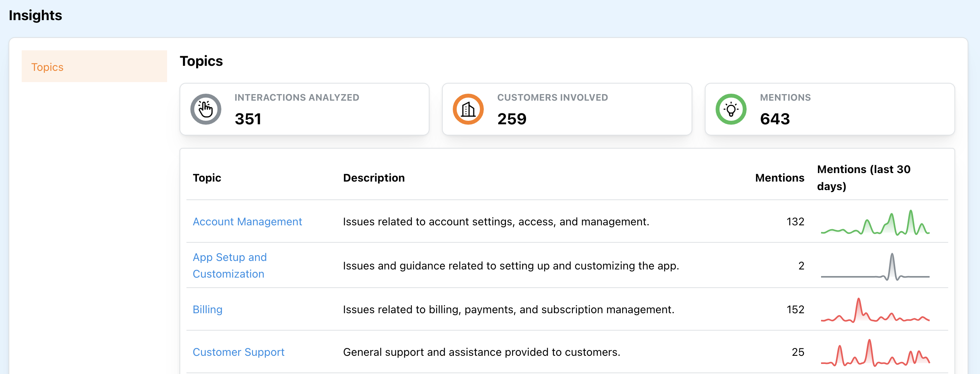Click the Billing mentions count 152
The image size is (980, 374).
(795, 309)
